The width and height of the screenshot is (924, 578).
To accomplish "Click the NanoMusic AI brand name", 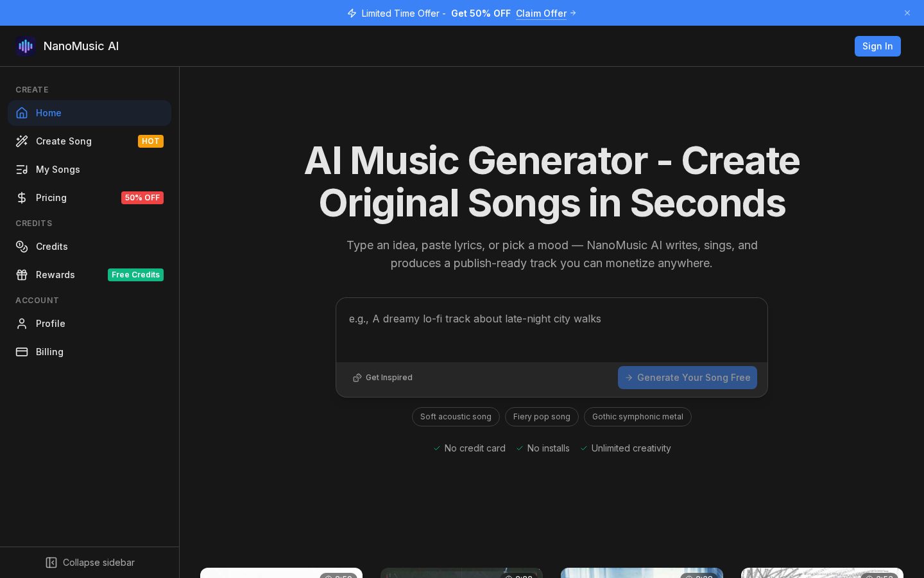I will (x=81, y=46).
